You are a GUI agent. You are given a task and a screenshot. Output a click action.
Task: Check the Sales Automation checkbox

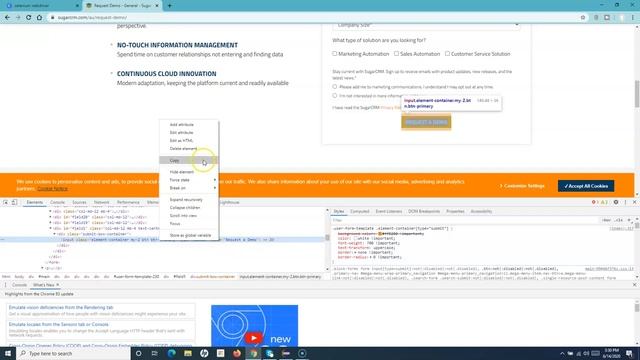pos(396,53)
